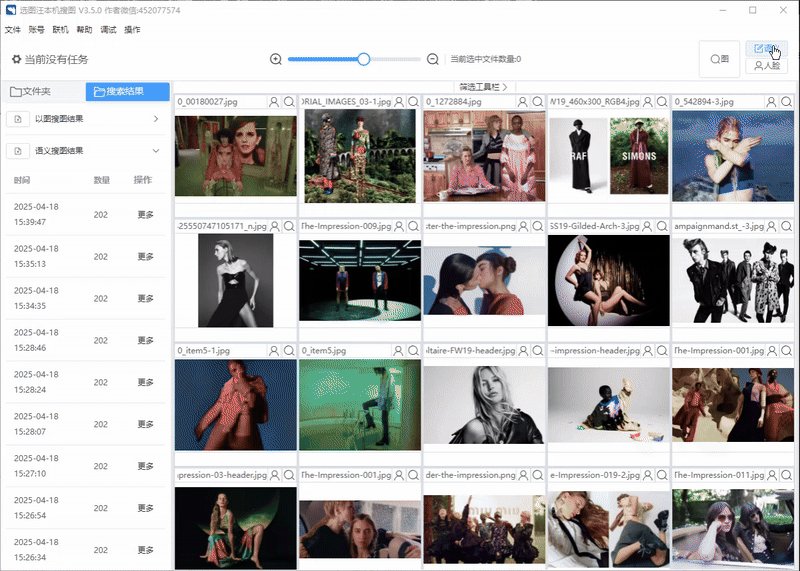The height and width of the screenshot is (571, 800).
Task: Click the thumbnail size slider handle
Action: [x=364, y=59]
